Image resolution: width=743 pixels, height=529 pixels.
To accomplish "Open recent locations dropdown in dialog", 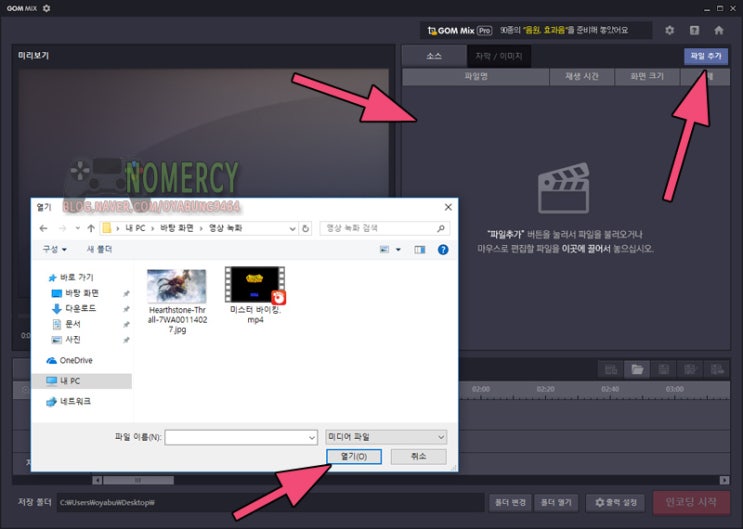I will 77,228.
